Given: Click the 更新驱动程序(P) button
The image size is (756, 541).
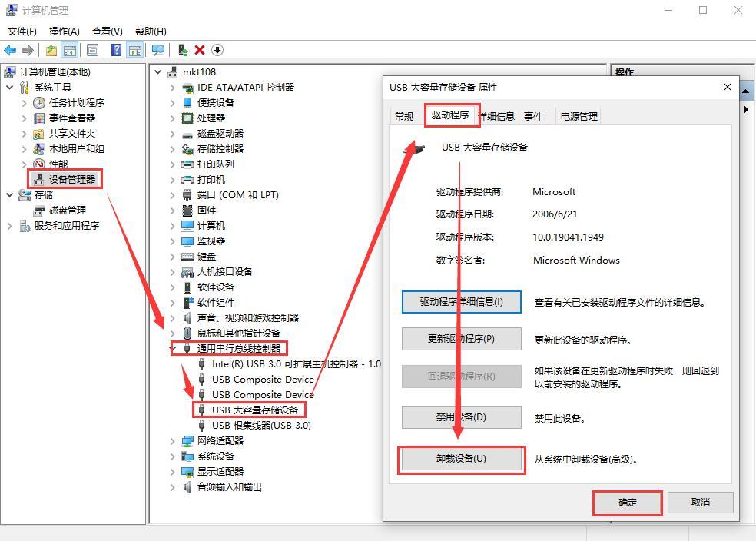Looking at the screenshot, I should point(461,339).
